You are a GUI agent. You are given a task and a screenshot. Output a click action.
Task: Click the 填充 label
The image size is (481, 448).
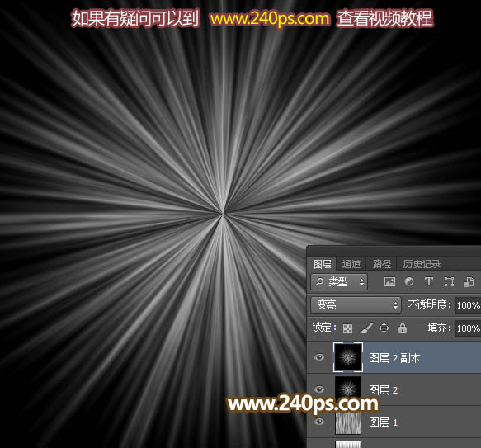(x=438, y=328)
